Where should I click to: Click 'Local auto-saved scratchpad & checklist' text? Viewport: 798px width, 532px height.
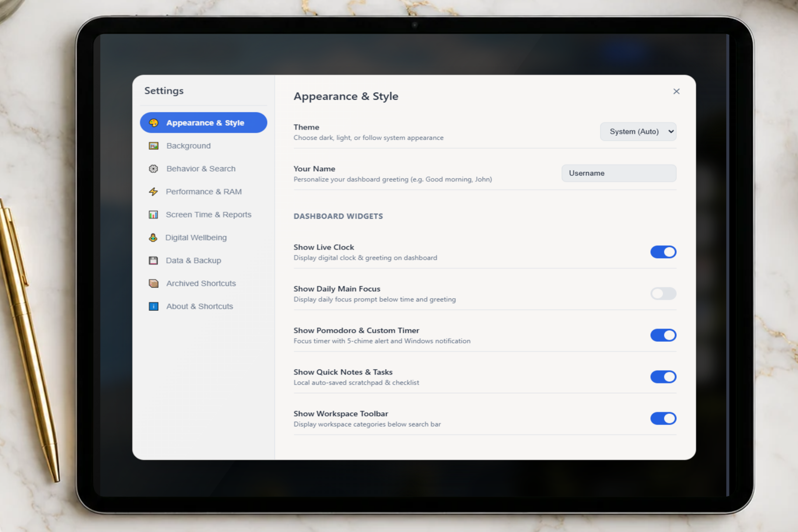(356, 382)
